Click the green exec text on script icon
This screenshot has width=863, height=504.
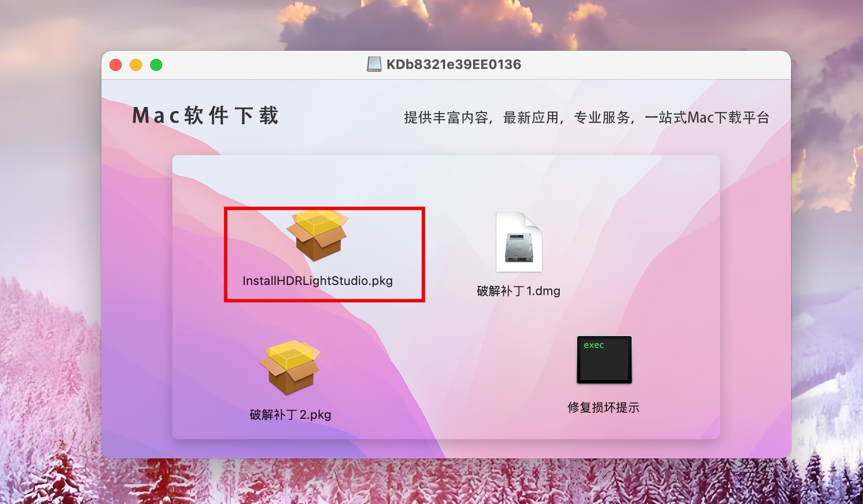(594, 345)
